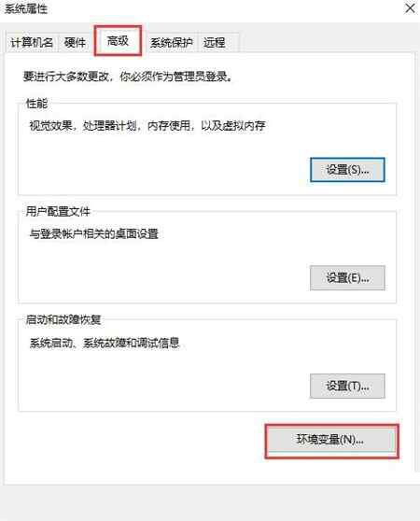Click 系统启动、系统故障和调试信息 description text

pos(105,343)
